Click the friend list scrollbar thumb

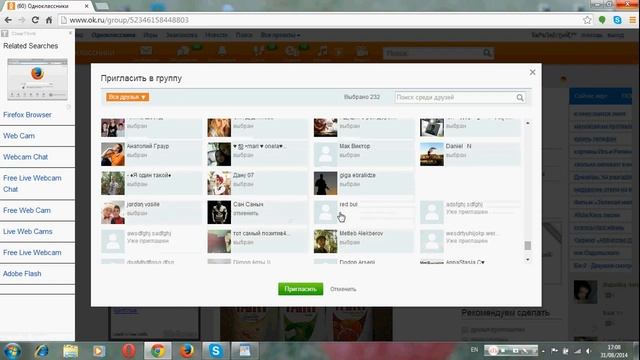527,245
